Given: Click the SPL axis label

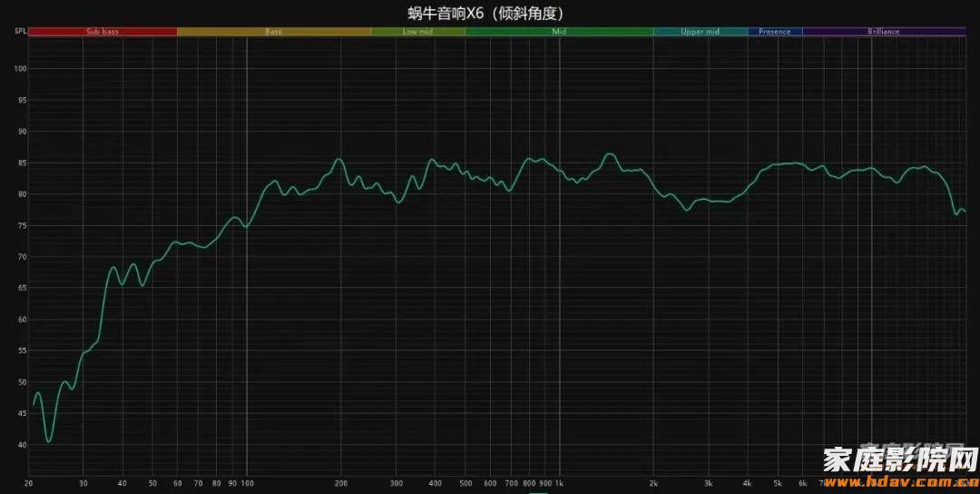Looking at the screenshot, I should click(x=20, y=31).
